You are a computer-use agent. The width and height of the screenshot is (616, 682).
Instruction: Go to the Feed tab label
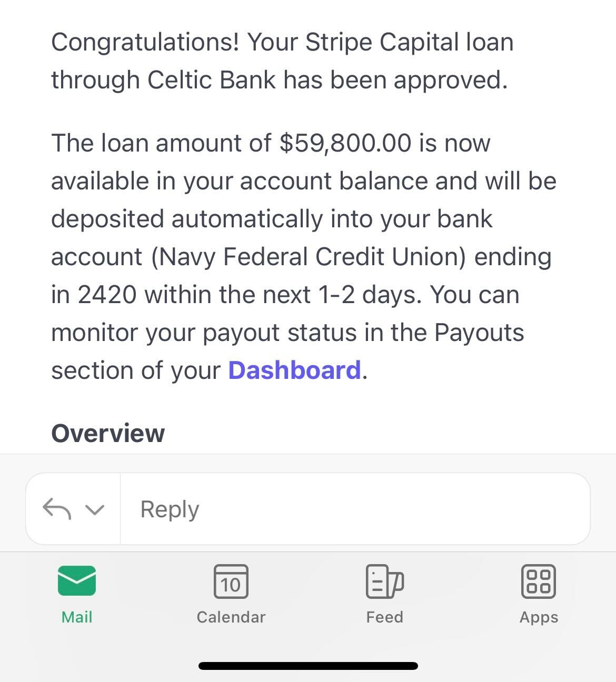tap(384, 617)
